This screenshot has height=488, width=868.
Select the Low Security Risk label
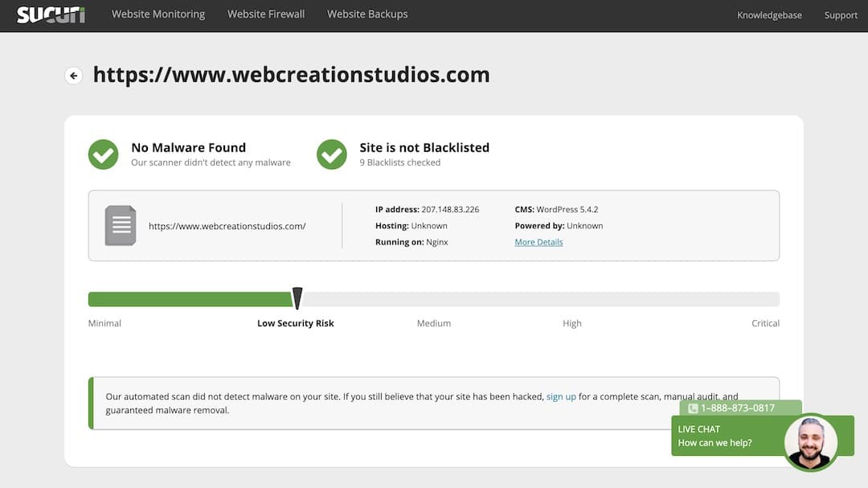pyautogui.click(x=296, y=323)
